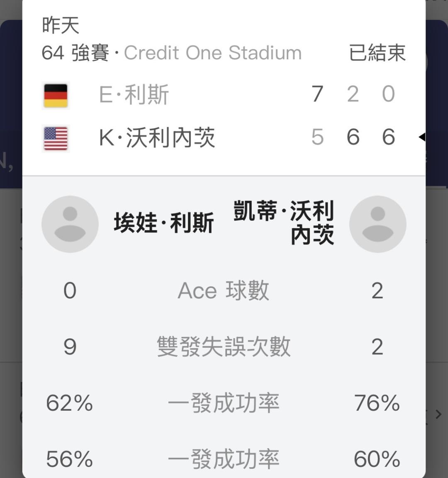This screenshot has width=448, height=478.
Task: Tap the 昨天 date label
Action: [61, 25]
